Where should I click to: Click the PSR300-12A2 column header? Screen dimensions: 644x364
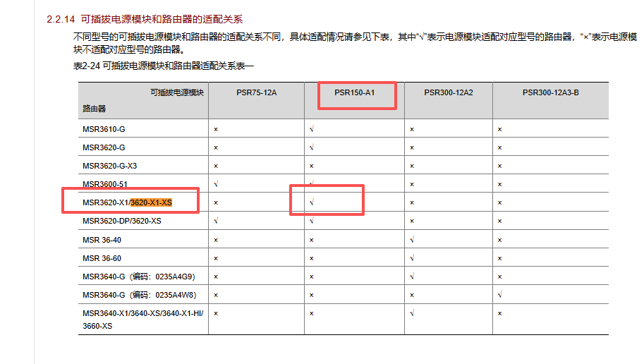tap(448, 92)
